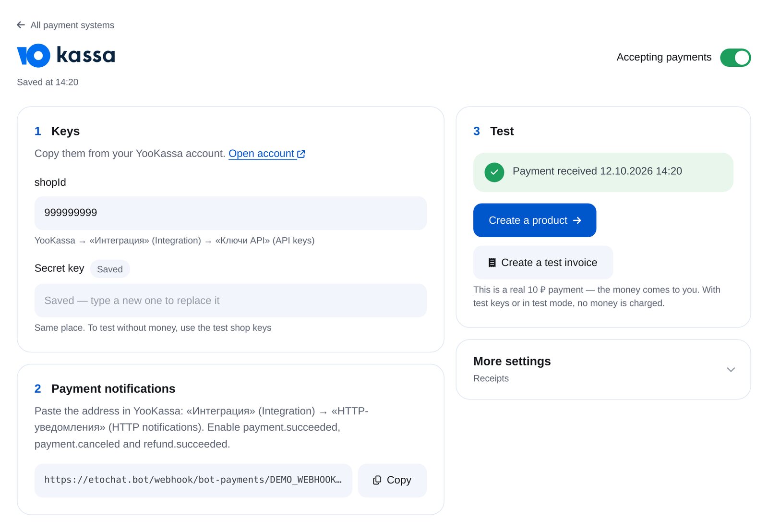The width and height of the screenshot is (768, 532).
Task: Click the back arrow icon
Action: (21, 25)
